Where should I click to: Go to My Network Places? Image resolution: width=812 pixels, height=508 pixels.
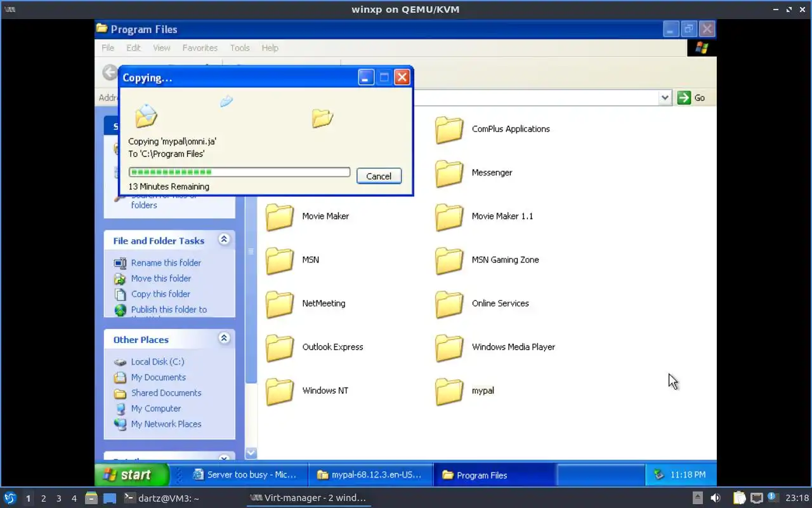[x=166, y=424]
